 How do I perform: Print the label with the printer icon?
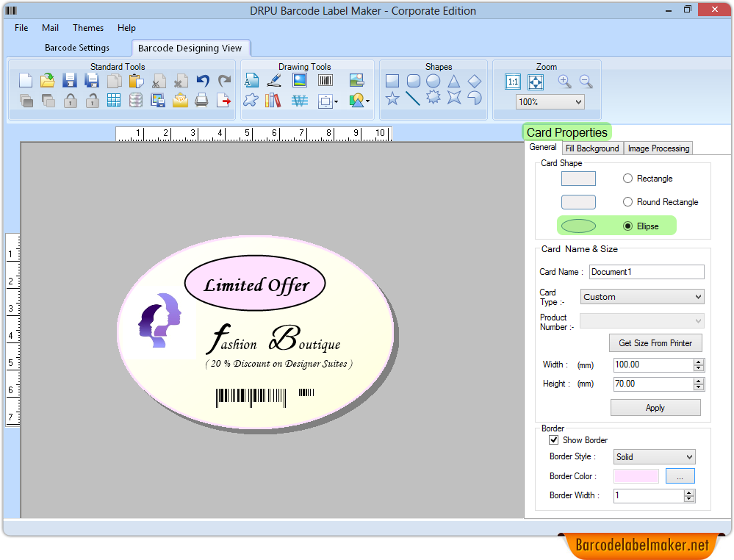coord(202,100)
